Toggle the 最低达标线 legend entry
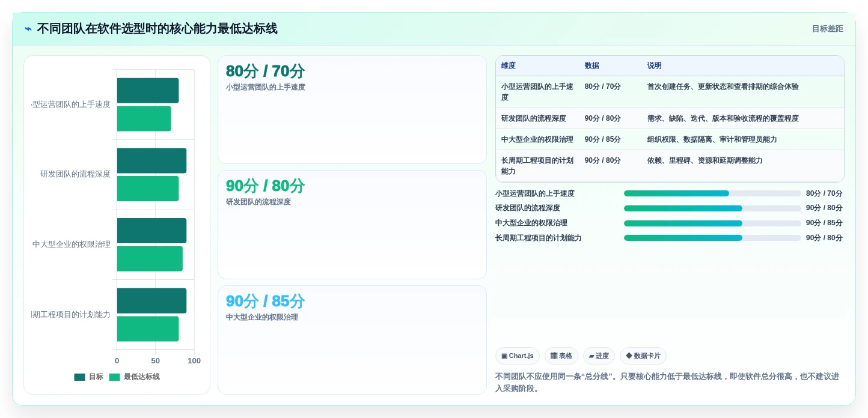868x418 pixels. [134, 377]
